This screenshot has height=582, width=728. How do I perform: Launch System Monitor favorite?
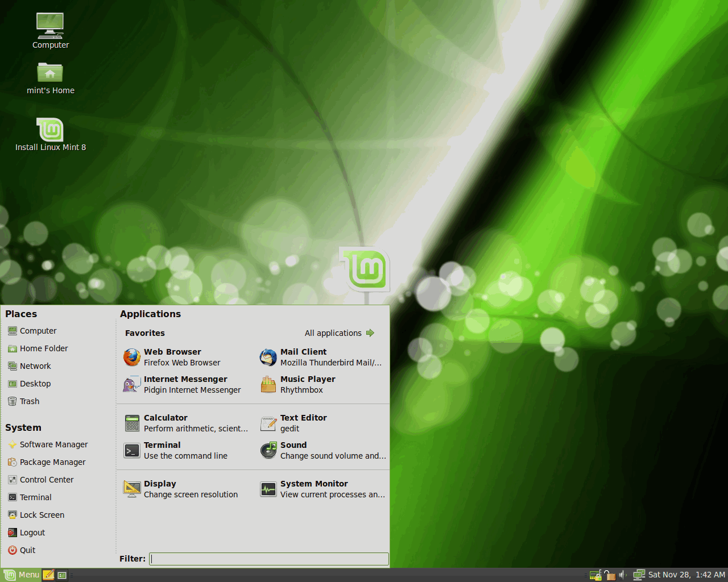click(322, 489)
